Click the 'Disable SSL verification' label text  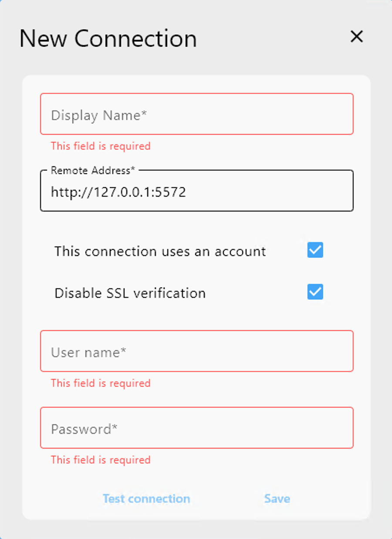click(x=130, y=293)
